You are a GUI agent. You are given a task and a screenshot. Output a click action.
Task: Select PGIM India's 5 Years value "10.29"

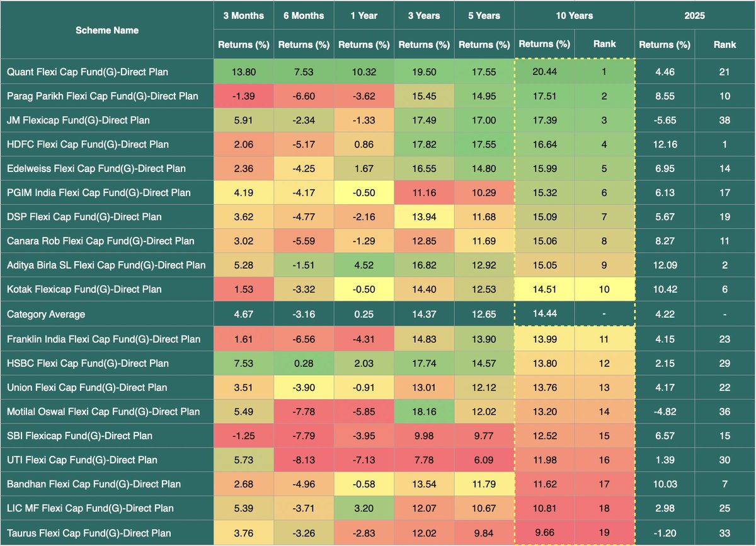click(x=484, y=192)
